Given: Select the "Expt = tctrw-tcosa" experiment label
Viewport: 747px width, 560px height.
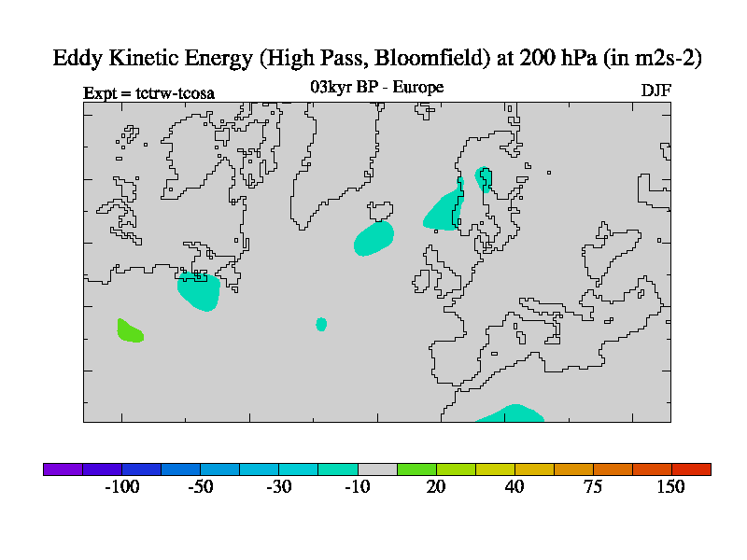Looking at the screenshot, I should click(148, 92).
